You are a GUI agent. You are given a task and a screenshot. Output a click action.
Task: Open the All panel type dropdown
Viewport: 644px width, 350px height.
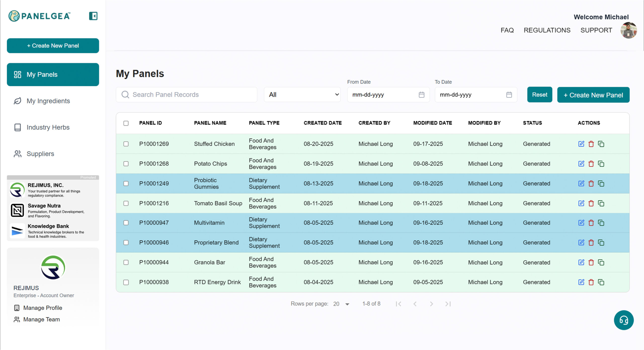pyautogui.click(x=302, y=95)
